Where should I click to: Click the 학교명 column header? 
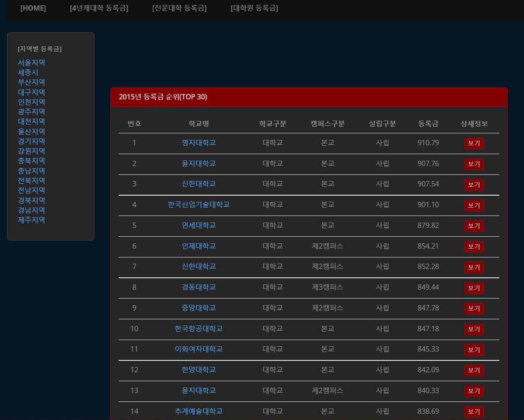[199, 124]
